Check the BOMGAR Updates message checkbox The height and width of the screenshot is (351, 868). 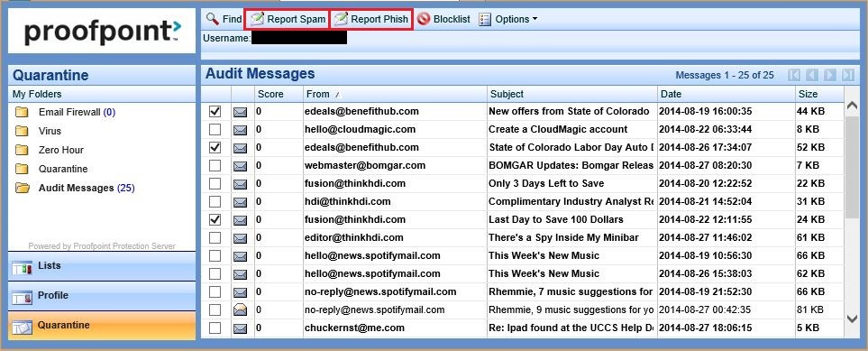(215, 165)
